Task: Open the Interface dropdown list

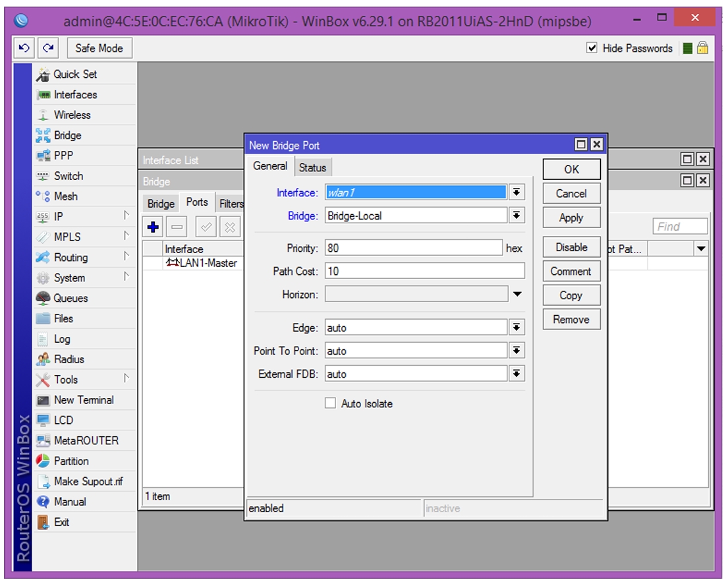Action: [x=517, y=192]
